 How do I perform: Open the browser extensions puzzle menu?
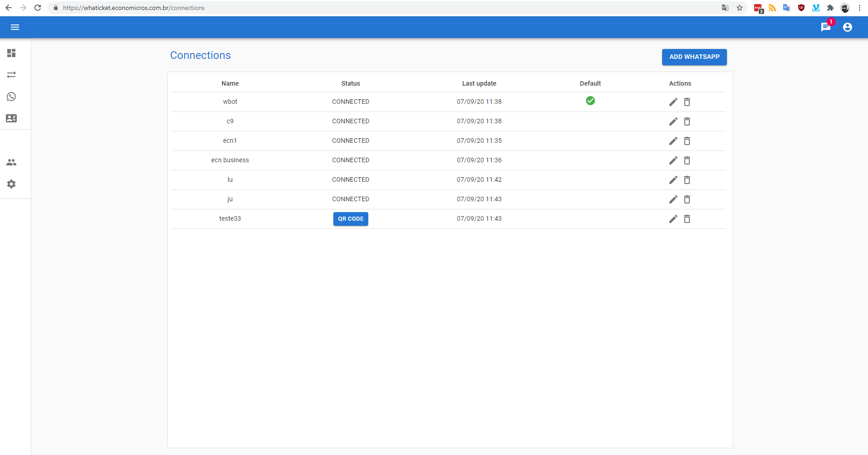pos(830,8)
